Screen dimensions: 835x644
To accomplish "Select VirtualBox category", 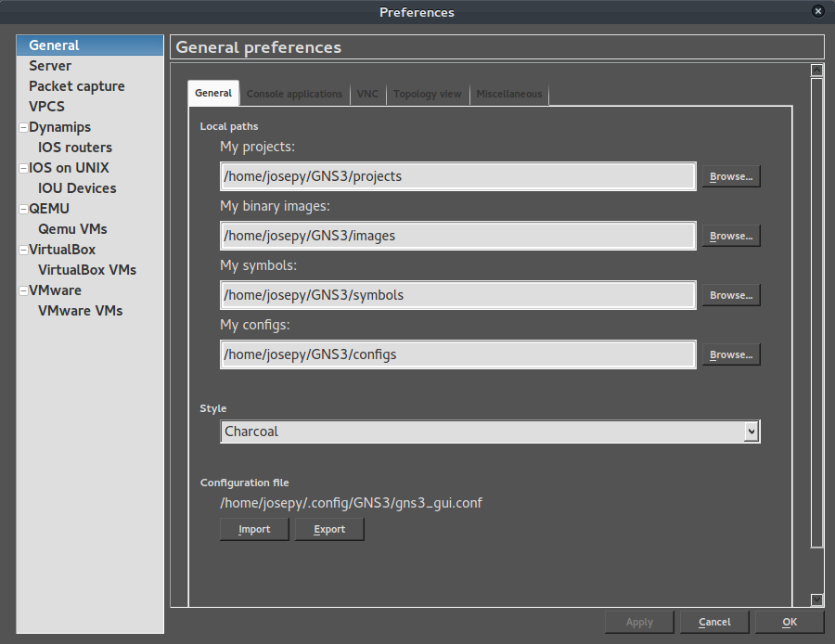I will [62, 250].
